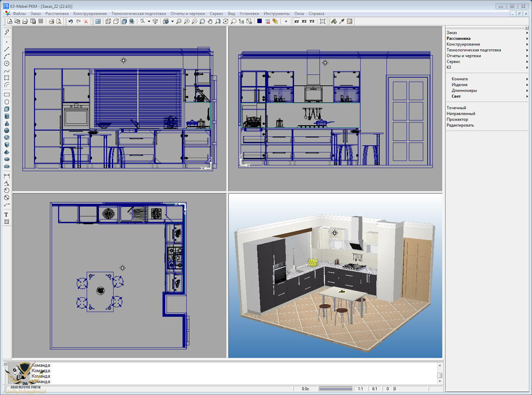
Task: Open the Справка menu
Action: coord(316,14)
